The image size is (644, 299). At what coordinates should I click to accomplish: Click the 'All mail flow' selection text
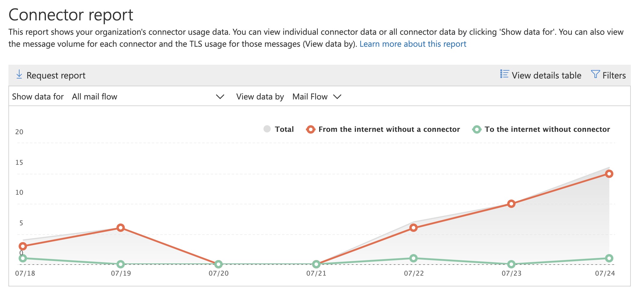point(95,97)
